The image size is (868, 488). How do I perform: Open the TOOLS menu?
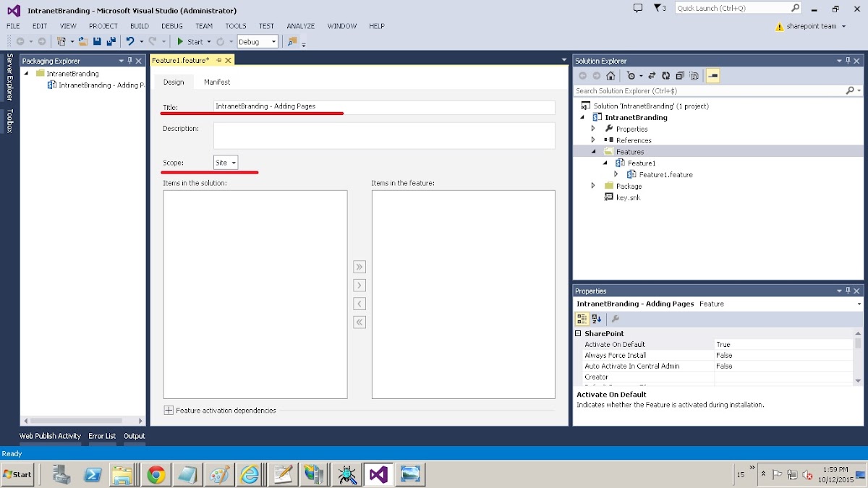click(x=236, y=26)
